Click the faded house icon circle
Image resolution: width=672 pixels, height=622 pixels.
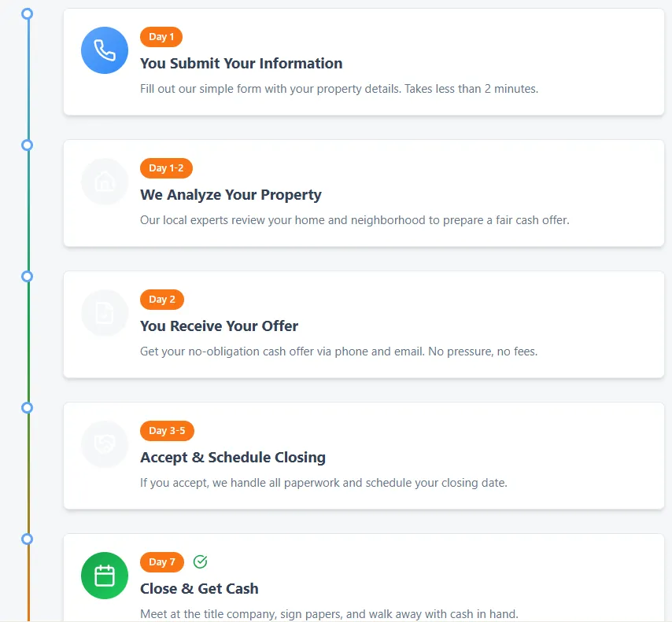tap(105, 182)
